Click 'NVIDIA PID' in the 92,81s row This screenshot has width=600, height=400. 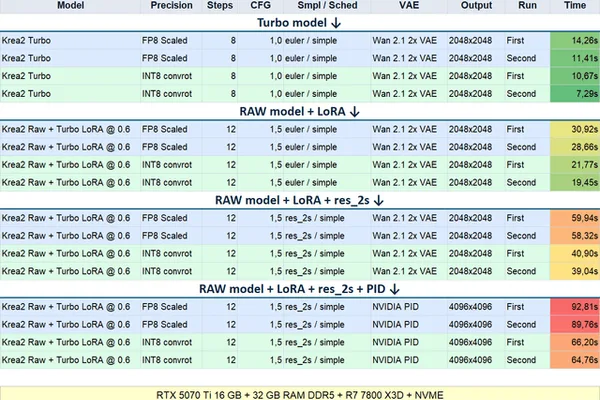pyautogui.click(x=395, y=307)
